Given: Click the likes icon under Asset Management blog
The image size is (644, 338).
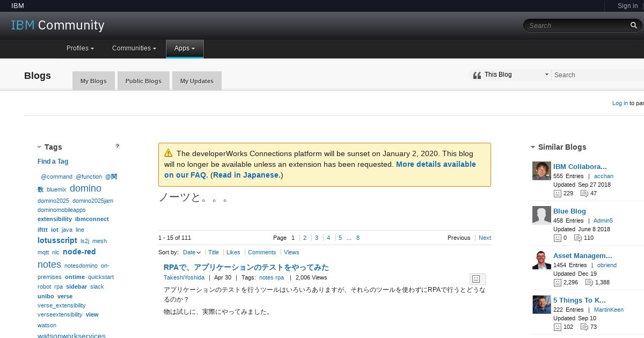Looking at the screenshot, I should (557, 282).
